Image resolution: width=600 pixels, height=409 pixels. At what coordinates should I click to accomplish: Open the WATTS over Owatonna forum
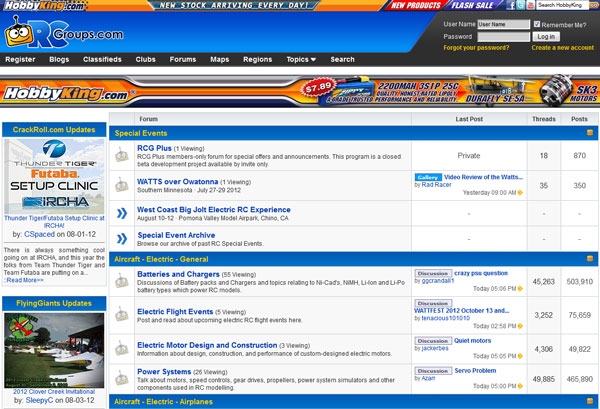coord(178,182)
